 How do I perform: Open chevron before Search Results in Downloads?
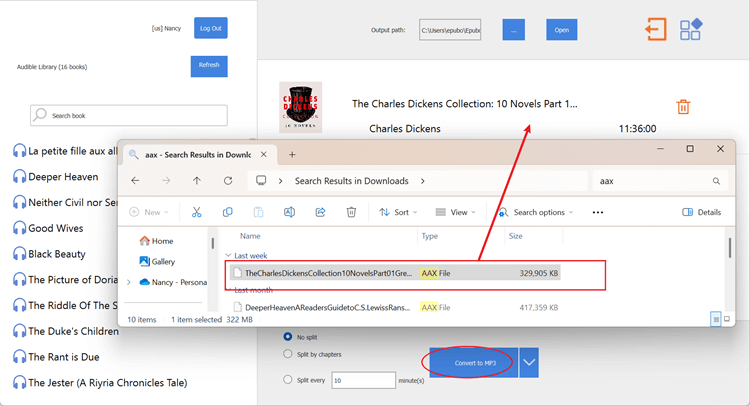pos(281,181)
